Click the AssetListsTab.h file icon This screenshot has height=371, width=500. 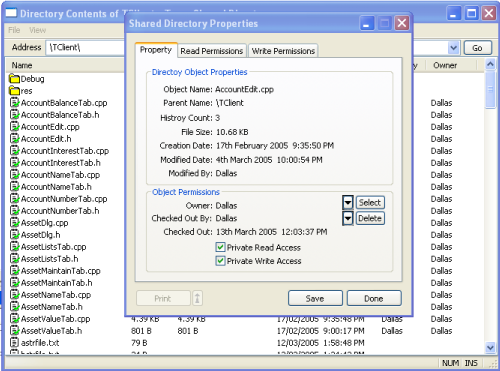pyautogui.click(x=15, y=259)
